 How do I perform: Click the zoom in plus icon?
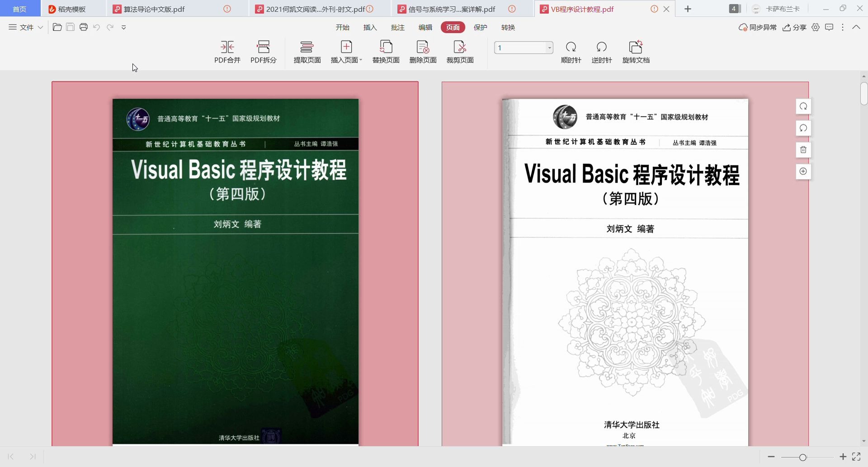click(843, 457)
